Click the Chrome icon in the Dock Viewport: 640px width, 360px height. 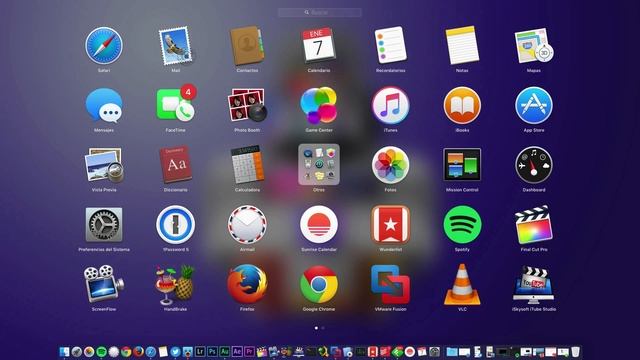[126, 351]
